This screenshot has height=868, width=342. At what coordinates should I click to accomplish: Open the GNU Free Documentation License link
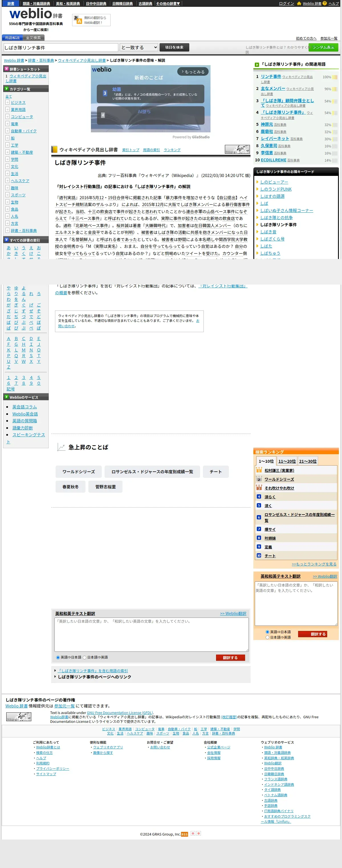click(120, 712)
